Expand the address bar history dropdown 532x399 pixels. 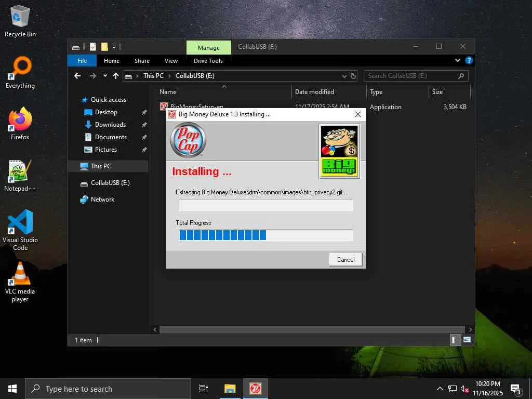point(344,76)
